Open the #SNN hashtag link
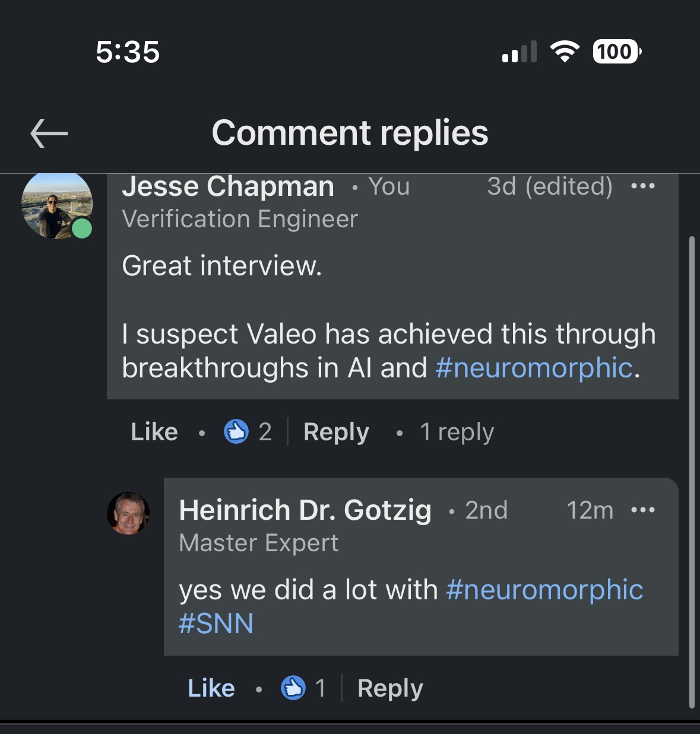700x734 pixels. coord(216,624)
